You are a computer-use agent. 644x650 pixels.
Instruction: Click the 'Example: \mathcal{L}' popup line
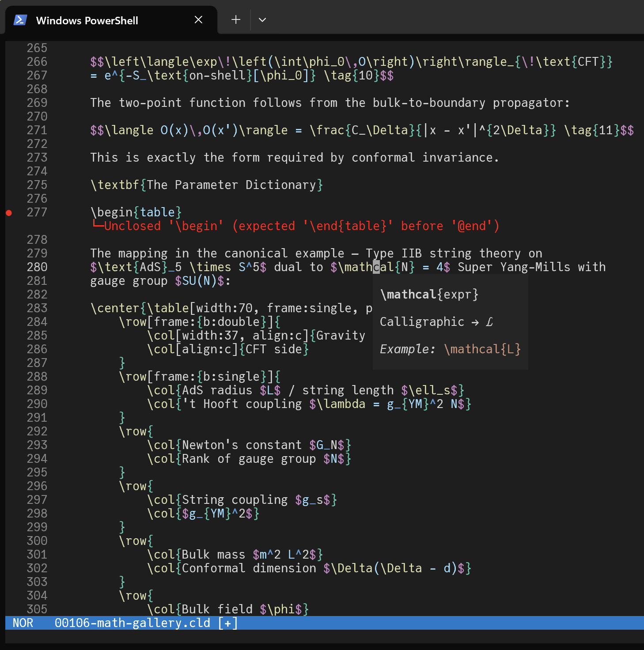[451, 349]
